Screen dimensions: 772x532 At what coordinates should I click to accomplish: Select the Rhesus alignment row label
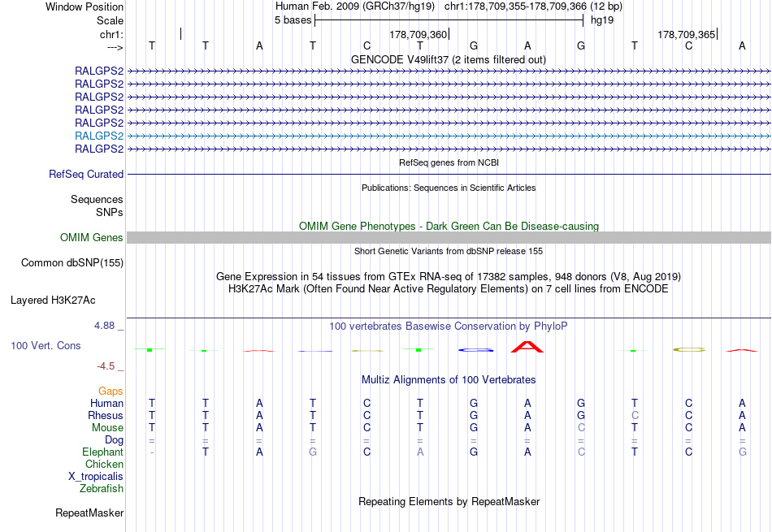pyautogui.click(x=106, y=415)
